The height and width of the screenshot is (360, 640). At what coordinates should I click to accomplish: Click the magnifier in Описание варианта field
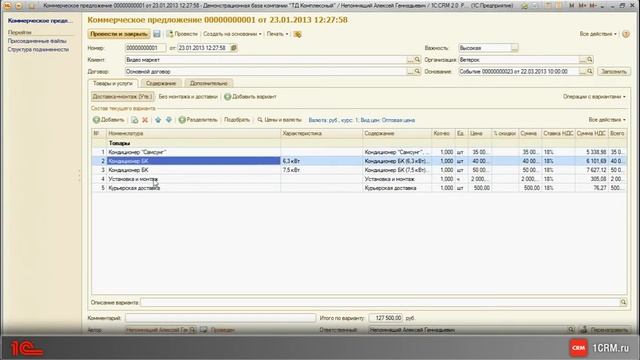click(x=623, y=302)
